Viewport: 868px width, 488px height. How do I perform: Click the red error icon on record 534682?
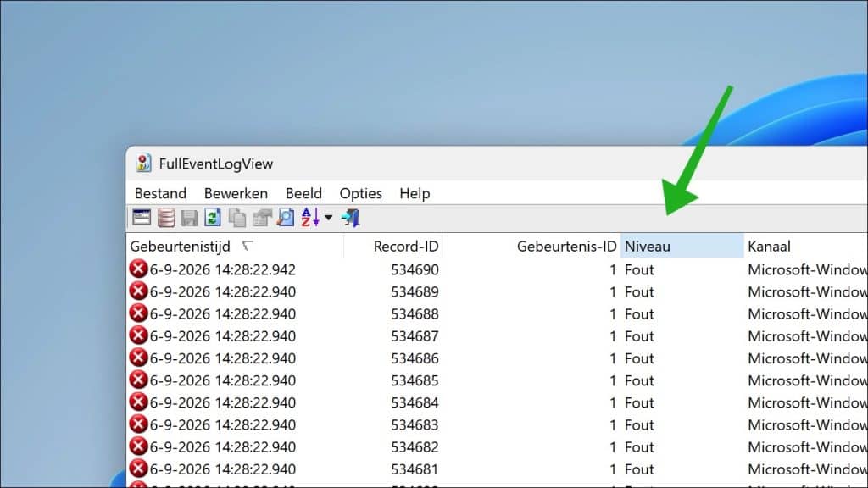click(x=138, y=446)
